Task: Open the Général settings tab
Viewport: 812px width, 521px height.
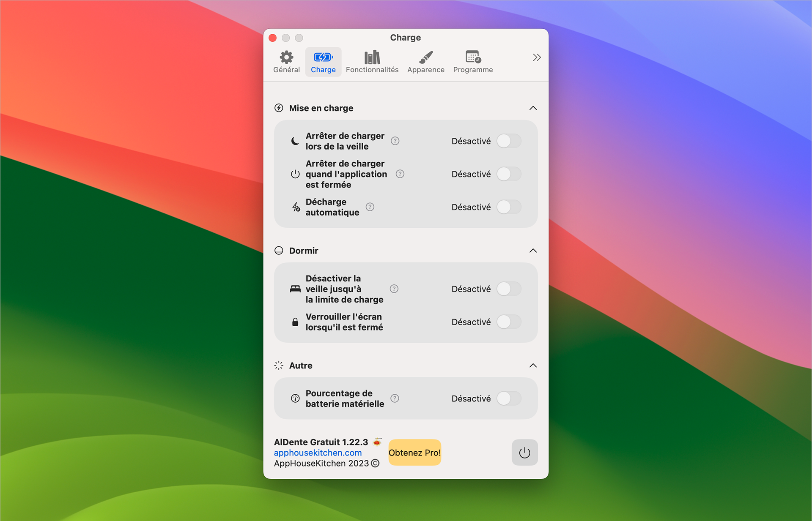Action: tap(286, 62)
